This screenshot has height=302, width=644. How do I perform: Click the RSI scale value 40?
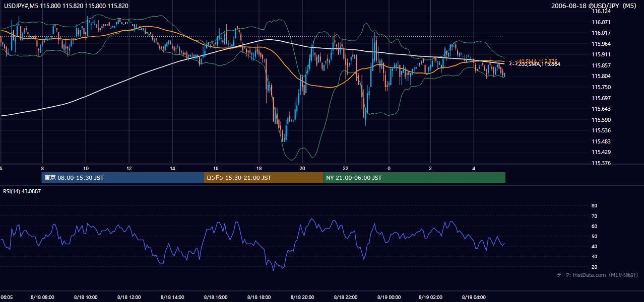tap(594, 247)
